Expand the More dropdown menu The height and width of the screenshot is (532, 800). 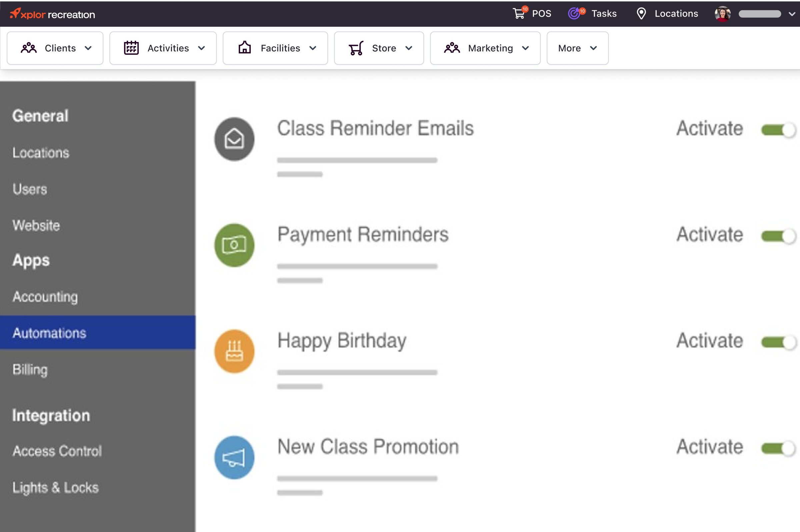(577, 48)
